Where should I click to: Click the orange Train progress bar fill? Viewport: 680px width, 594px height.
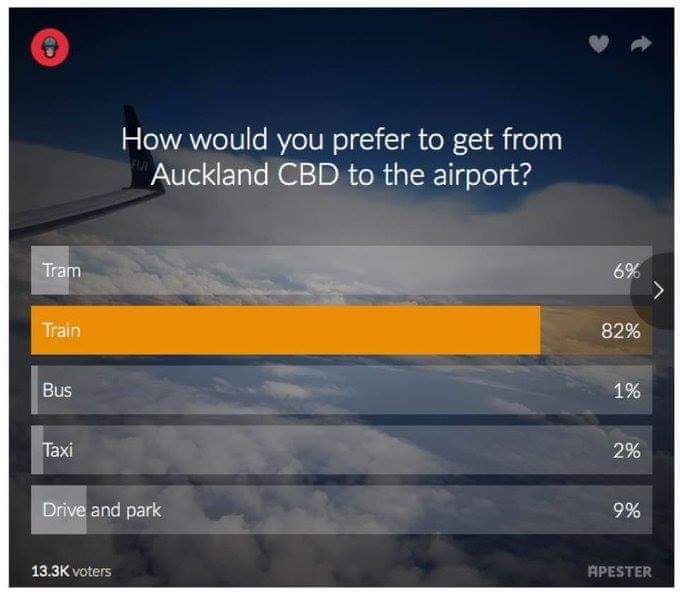pyautogui.click(x=285, y=330)
